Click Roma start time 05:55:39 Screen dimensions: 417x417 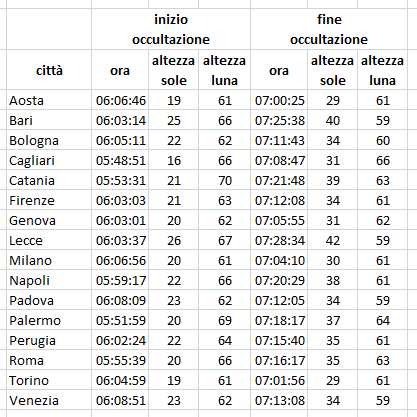pos(120,360)
